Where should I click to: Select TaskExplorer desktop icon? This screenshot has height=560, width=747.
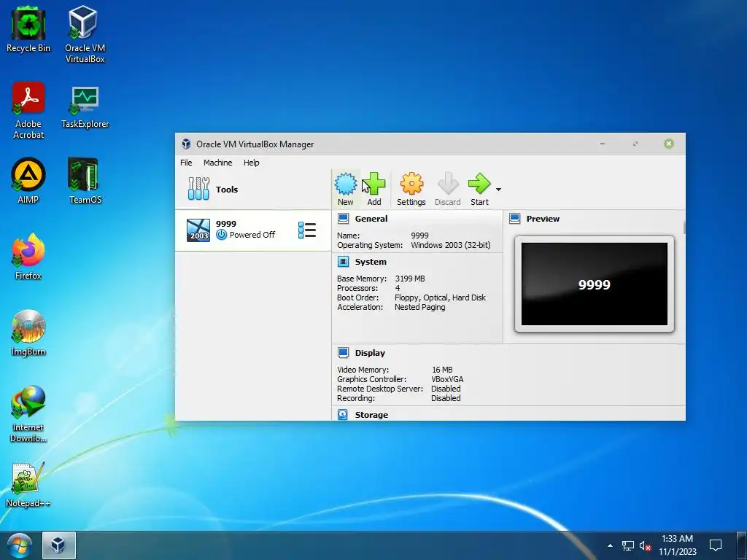[x=85, y=107]
